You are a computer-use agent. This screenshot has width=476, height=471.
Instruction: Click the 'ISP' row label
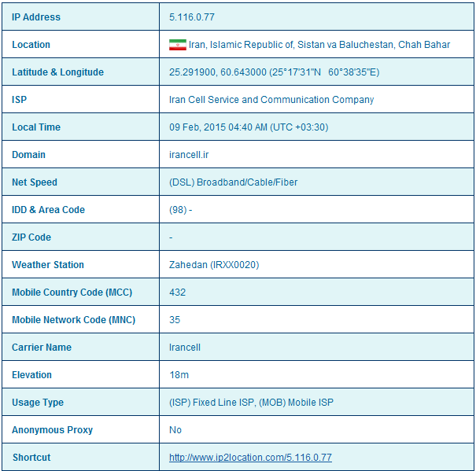pyautogui.click(x=19, y=100)
